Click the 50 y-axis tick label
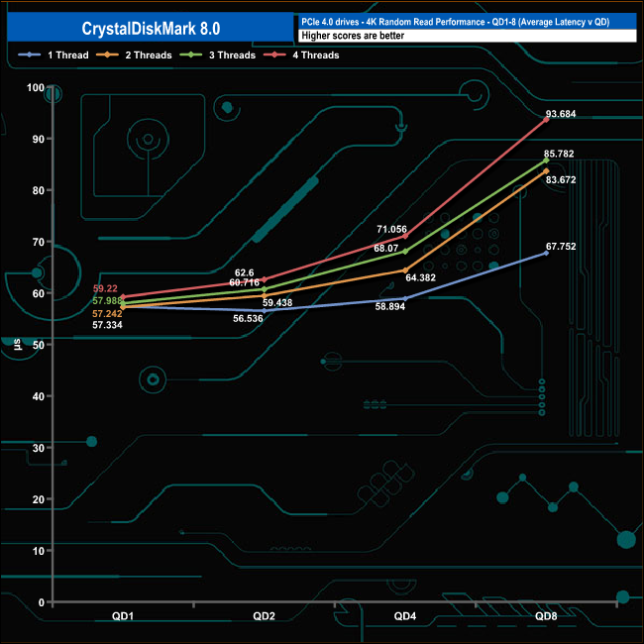The height and width of the screenshot is (644, 644). (39, 345)
